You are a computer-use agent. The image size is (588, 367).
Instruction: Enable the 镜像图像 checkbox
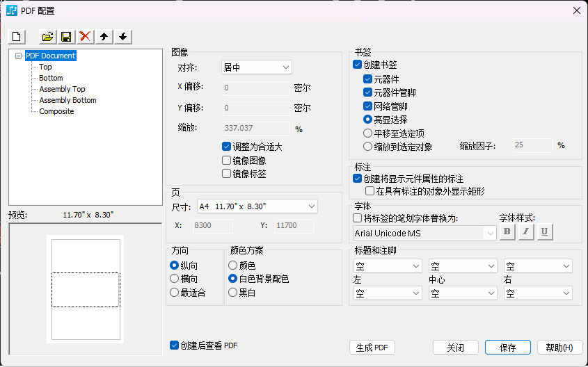[x=226, y=161]
